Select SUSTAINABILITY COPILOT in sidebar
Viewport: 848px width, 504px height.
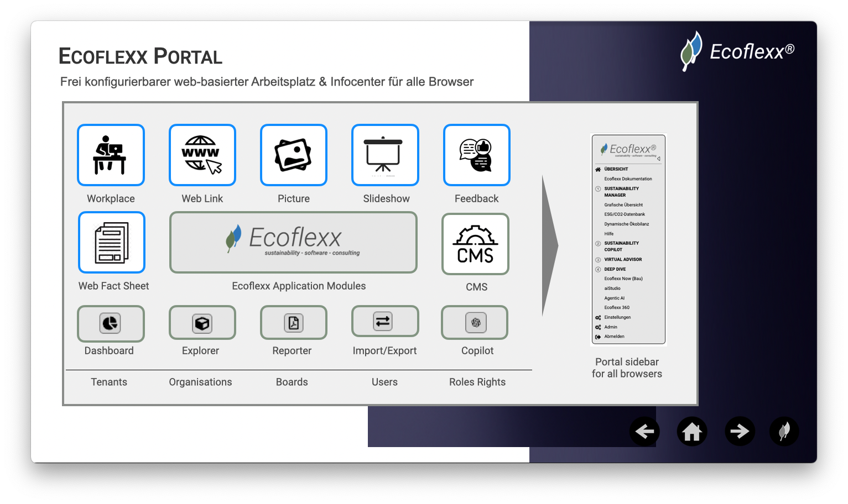(x=622, y=246)
